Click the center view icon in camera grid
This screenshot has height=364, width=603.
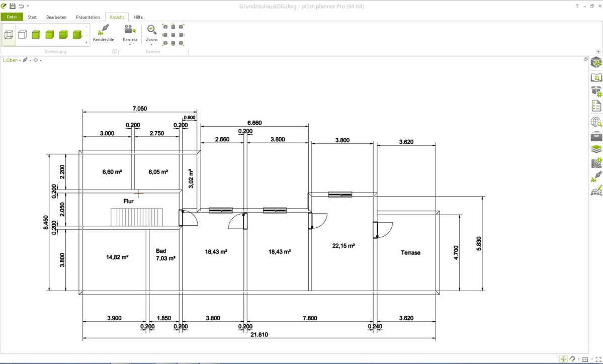coord(173,35)
